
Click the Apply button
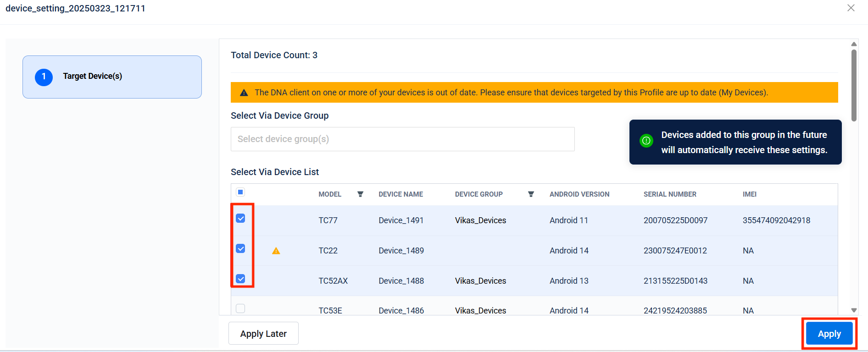point(829,334)
